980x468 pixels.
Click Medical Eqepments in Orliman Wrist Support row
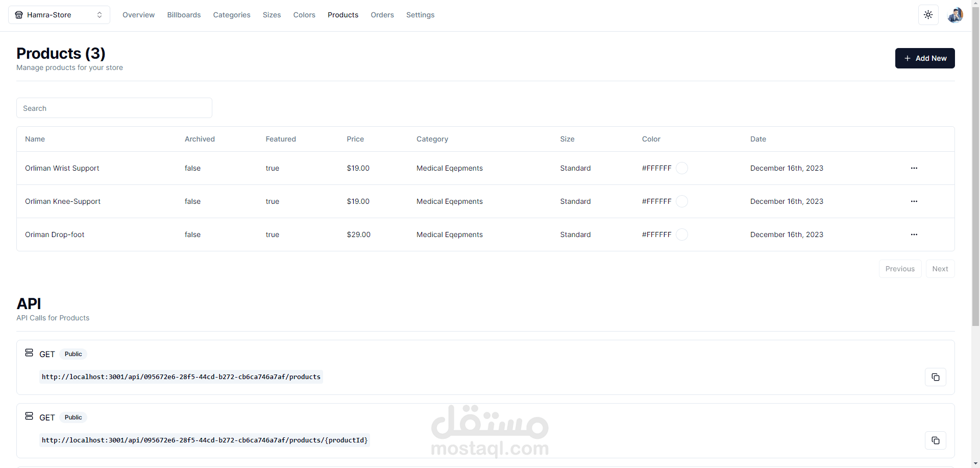point(450,168)
